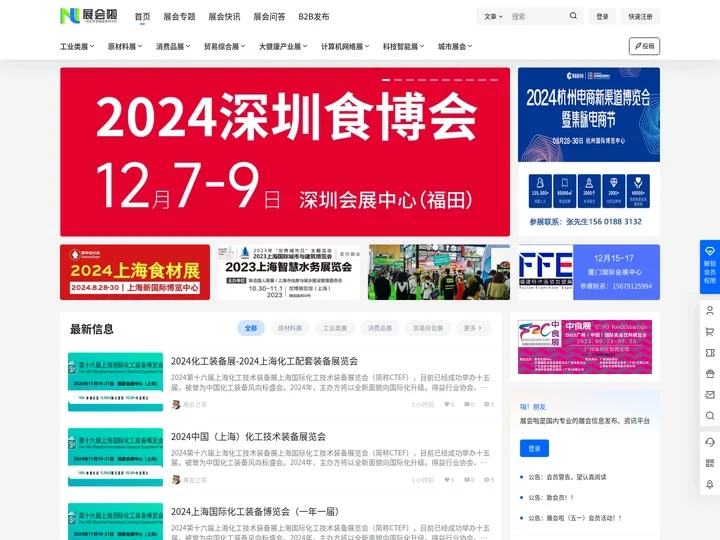Select the 全部 filter tab
This screenshot has width=720, height=540.
click(251, 328)
